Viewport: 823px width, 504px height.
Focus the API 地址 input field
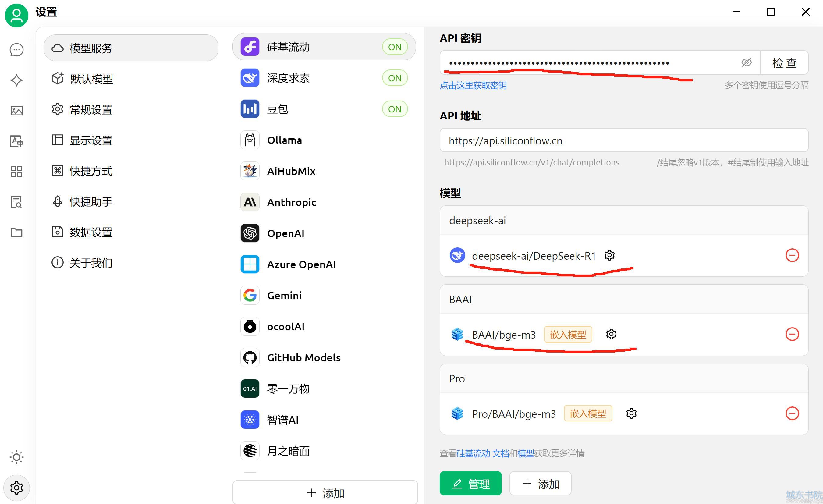624,140
